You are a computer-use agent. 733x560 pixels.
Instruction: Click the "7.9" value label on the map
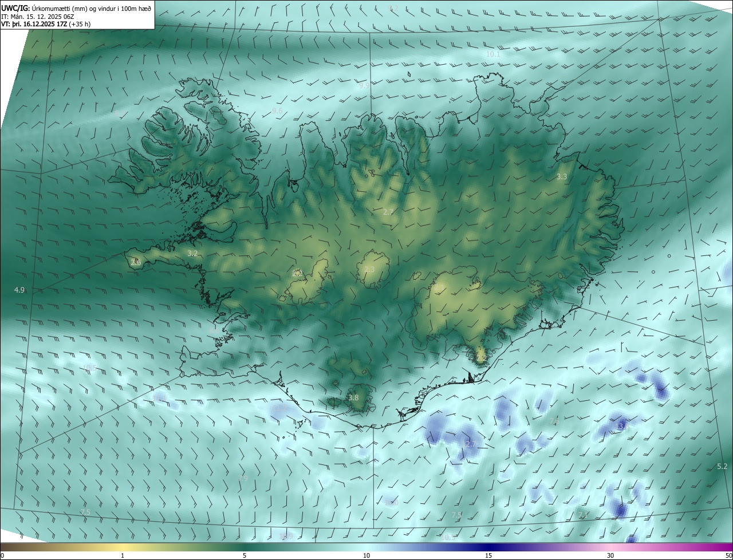pyautogui.click(x=243, y=478)
